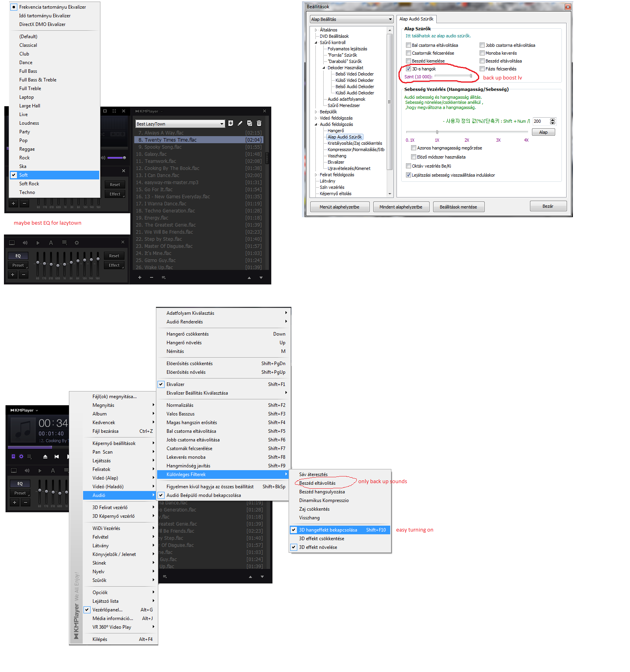Open the Alap Beállítás combo box
The image size is (630, 672).
tap(351, 19)
